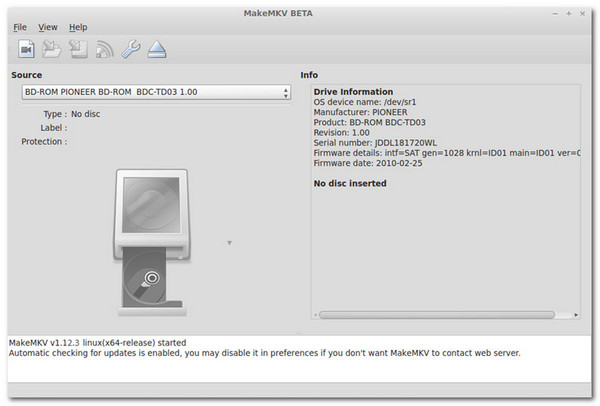Screen dimensions: 600x406
Task: Expand the BD-ROM PIONEER source dropdown
Action: 156,92
